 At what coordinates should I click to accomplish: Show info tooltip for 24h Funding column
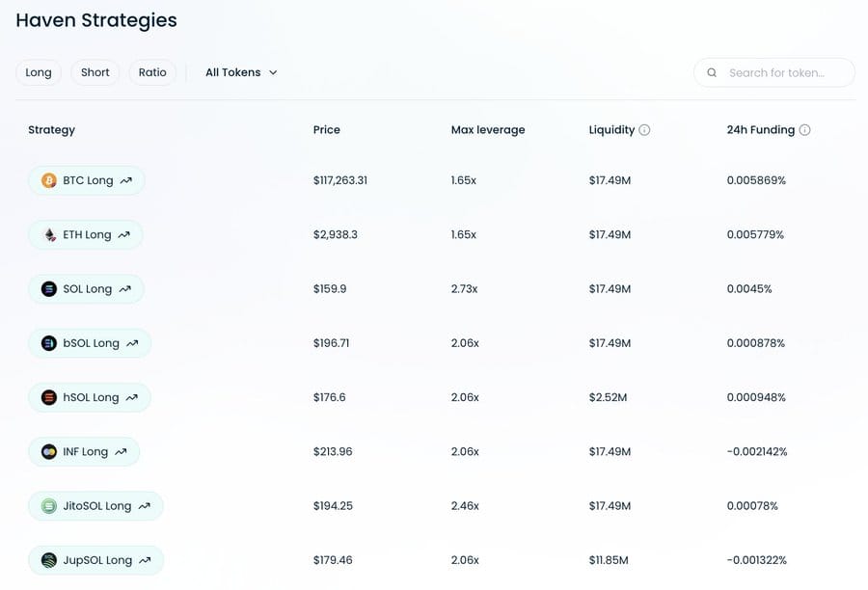805,130
